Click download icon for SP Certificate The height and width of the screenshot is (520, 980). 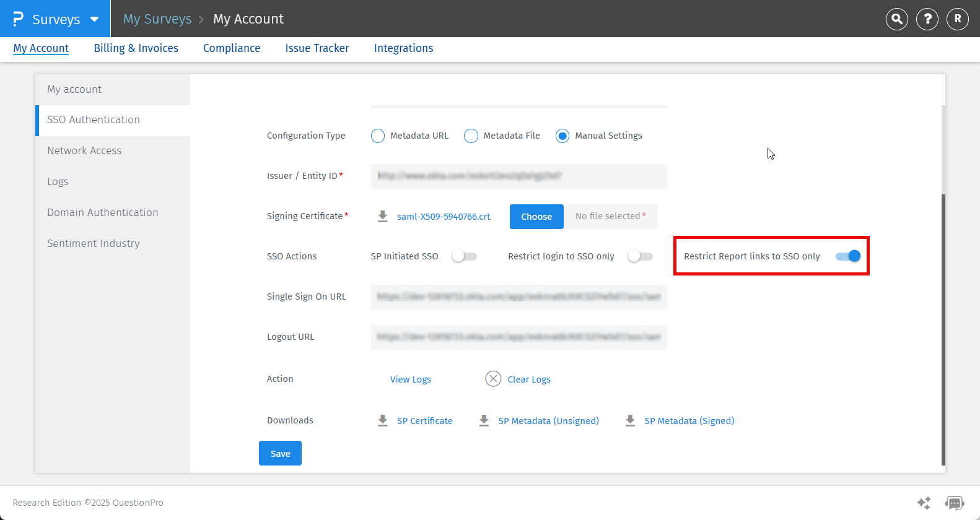pyautogui.click(x=383, y=421)
